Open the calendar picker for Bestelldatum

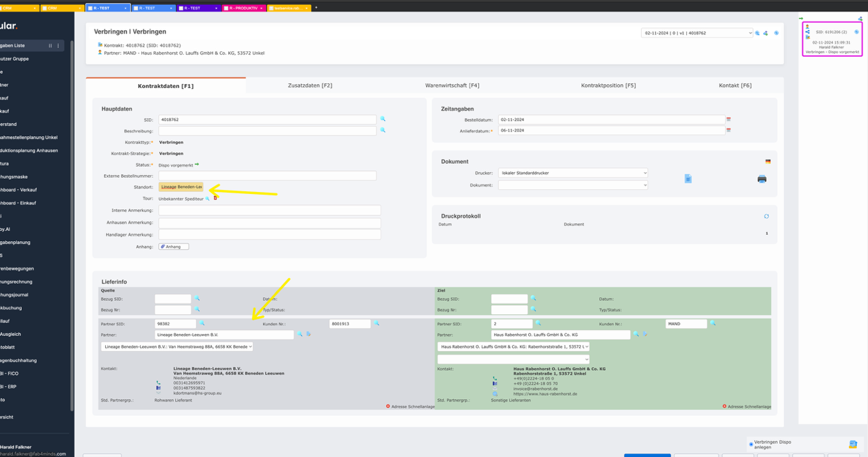coord(729,120)
